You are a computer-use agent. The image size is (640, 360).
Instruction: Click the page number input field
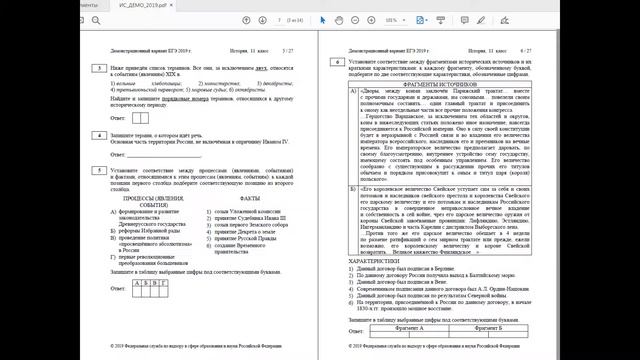(x=280, y=20)
